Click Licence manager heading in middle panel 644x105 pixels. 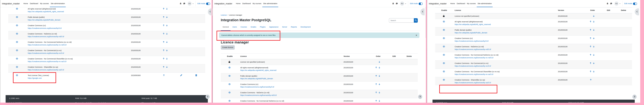[x=235, y=42]
